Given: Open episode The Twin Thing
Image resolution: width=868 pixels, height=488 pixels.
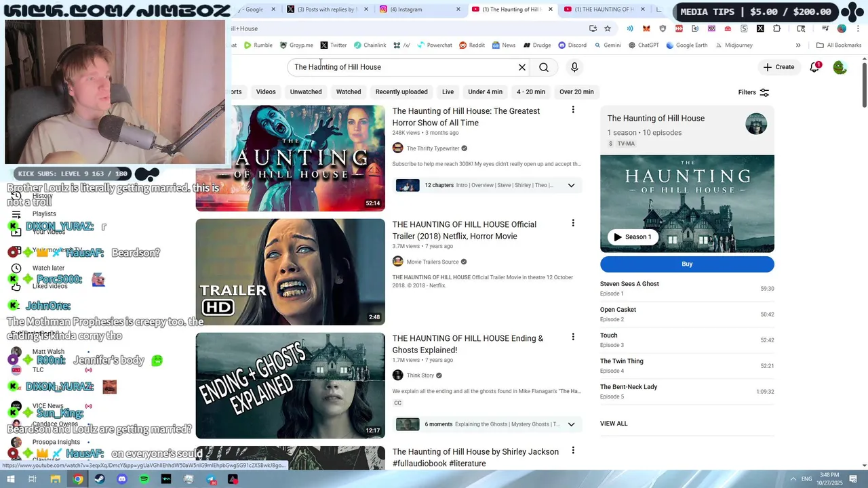Looking at the screenshot, I should pos(687,366).
